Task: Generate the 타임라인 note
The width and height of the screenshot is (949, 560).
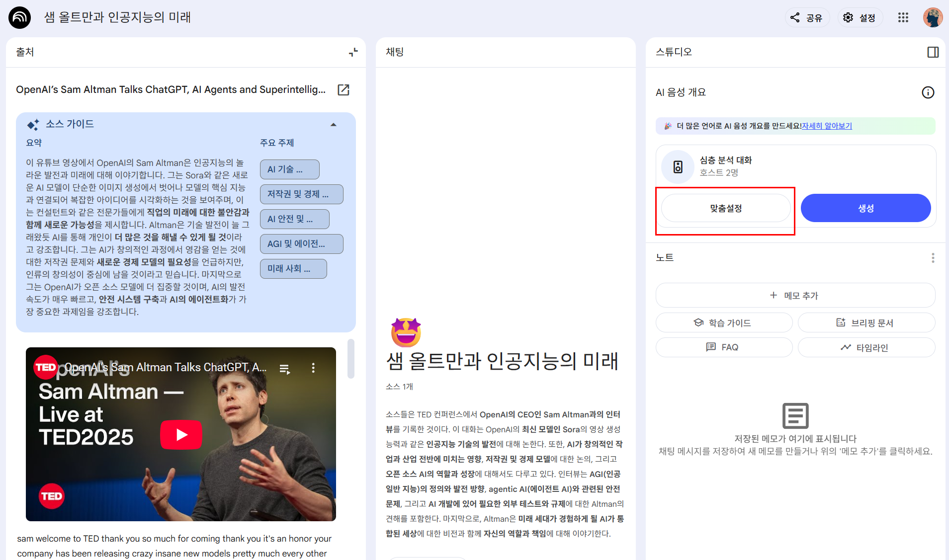Action: (866, 347)
